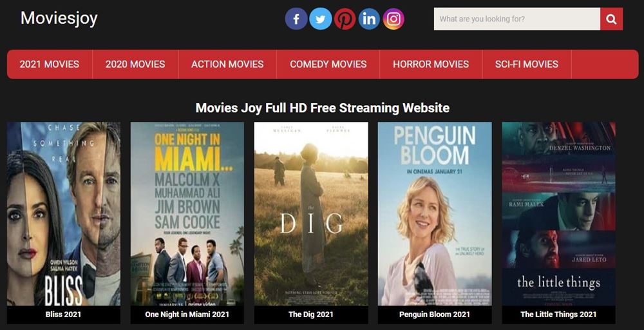
Task: Select Horror Movies from the menu
Action: (x=431, y=64)
